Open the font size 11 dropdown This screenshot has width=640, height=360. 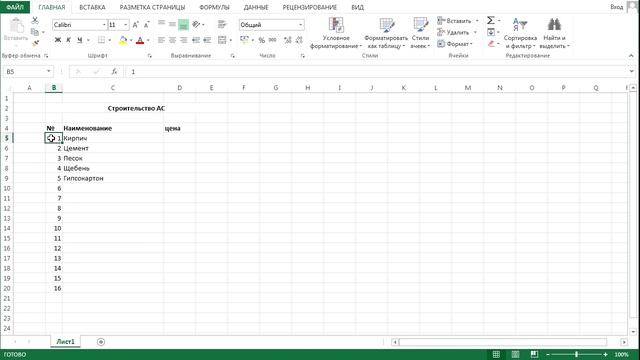pyautogui.click(x=126, y=25)
